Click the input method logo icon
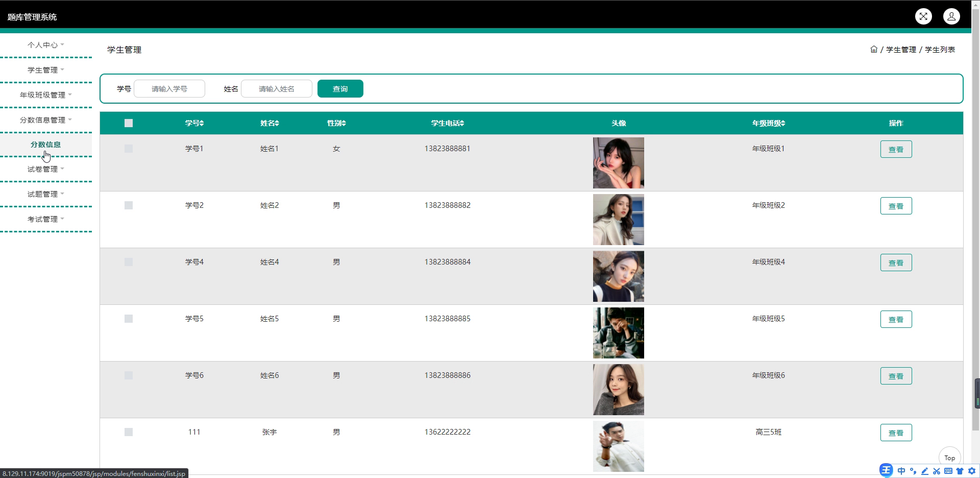Viewport: 980px width, 478px height. click(886, 470)
